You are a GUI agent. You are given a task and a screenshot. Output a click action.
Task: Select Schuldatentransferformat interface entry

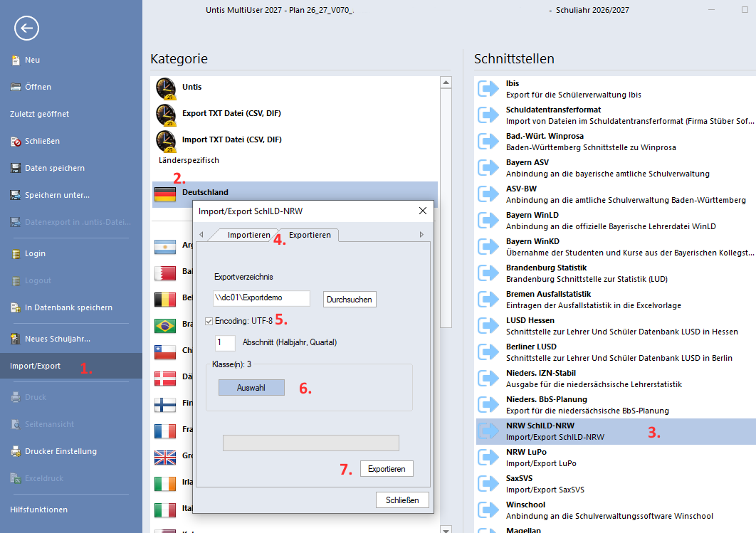point(616,115)
